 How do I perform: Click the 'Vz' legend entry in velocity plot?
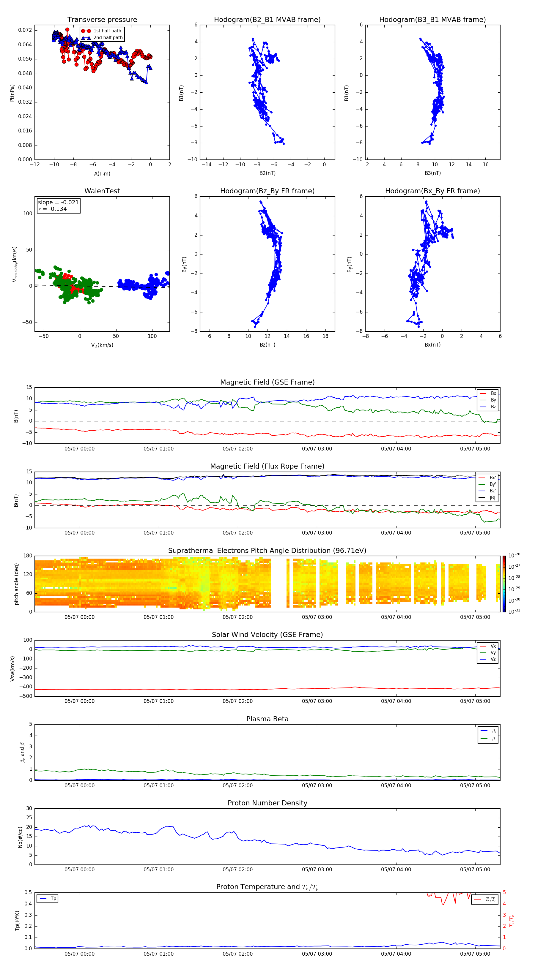click(x=488, y=660)
